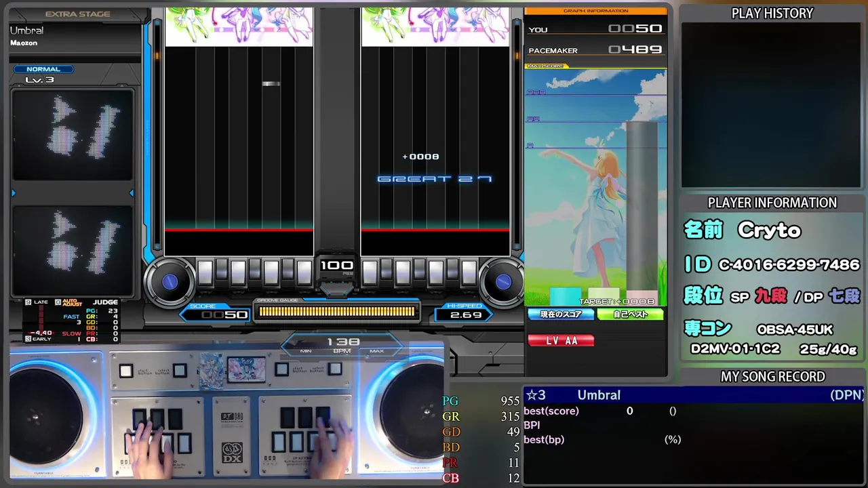Click the player name Cryto
868x488 pixels.
pos(770,230)
